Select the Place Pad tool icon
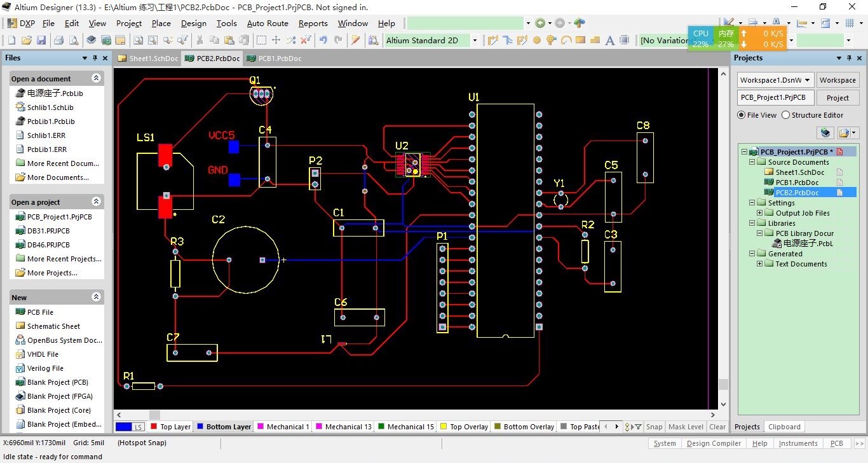Screen dimensions: 868x463 coord(537,40)
